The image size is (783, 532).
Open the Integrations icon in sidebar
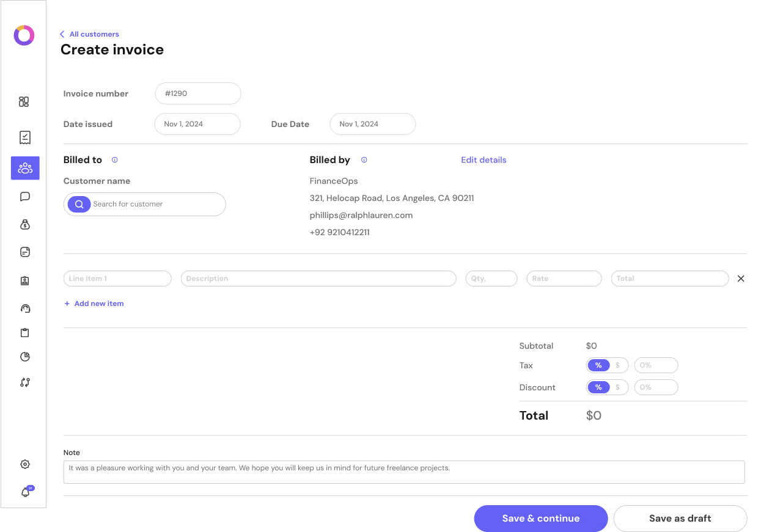[24, 382]
